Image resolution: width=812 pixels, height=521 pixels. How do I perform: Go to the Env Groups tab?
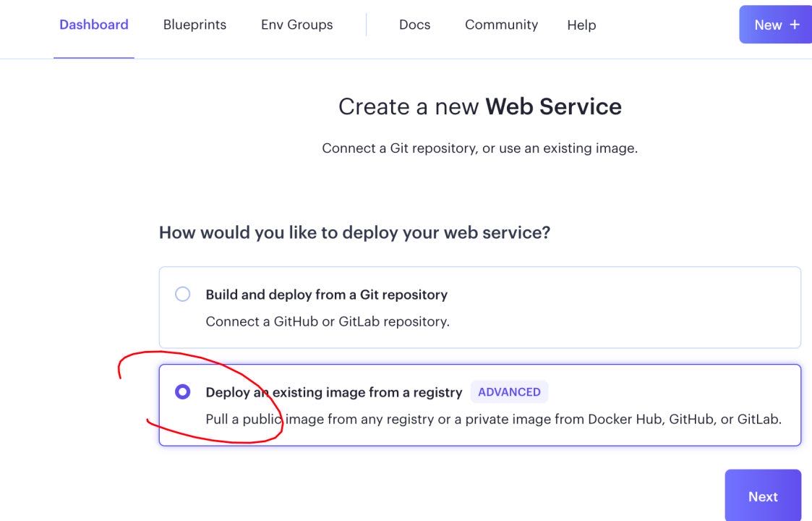(x=296, y=25)
